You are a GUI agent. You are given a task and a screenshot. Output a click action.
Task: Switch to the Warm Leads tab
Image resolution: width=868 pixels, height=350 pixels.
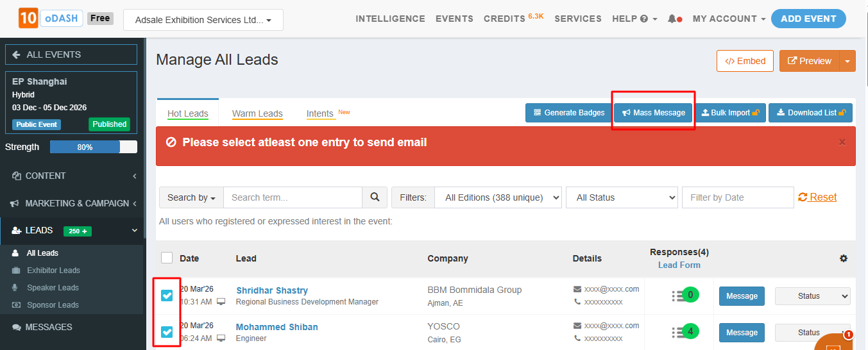coord(257,113)
